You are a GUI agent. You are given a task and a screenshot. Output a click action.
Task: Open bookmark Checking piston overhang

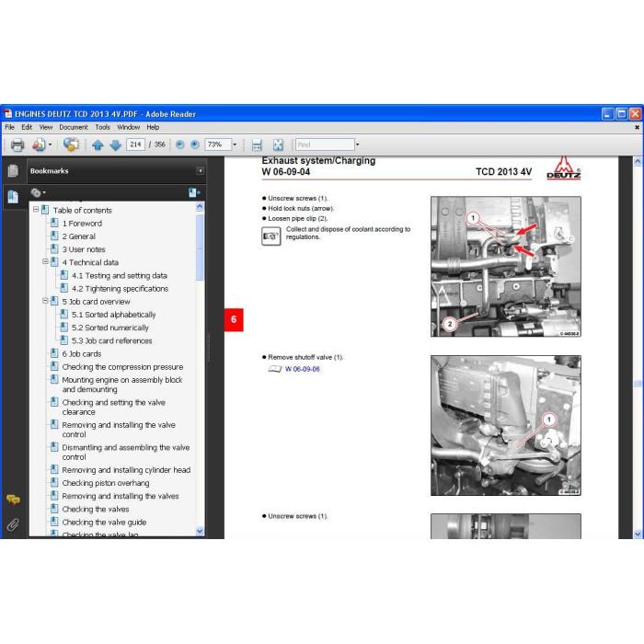pos(106,483)
